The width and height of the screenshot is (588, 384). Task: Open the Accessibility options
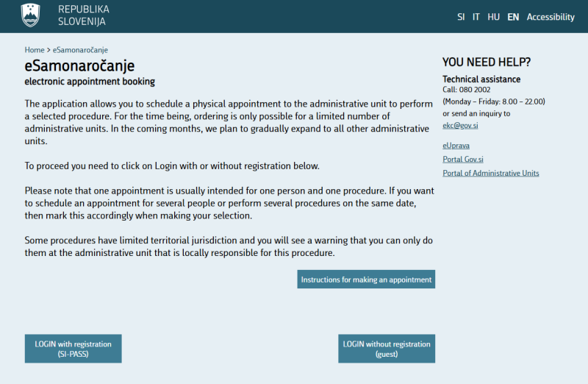pyautogui.click(x=551, y=17)
